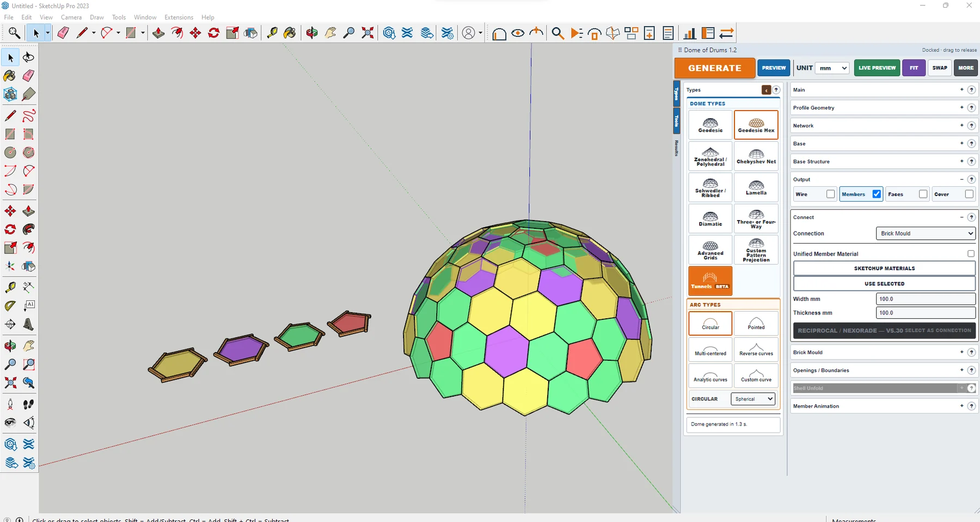
Task: Open the Extensions menu
Action: point(179,17)
